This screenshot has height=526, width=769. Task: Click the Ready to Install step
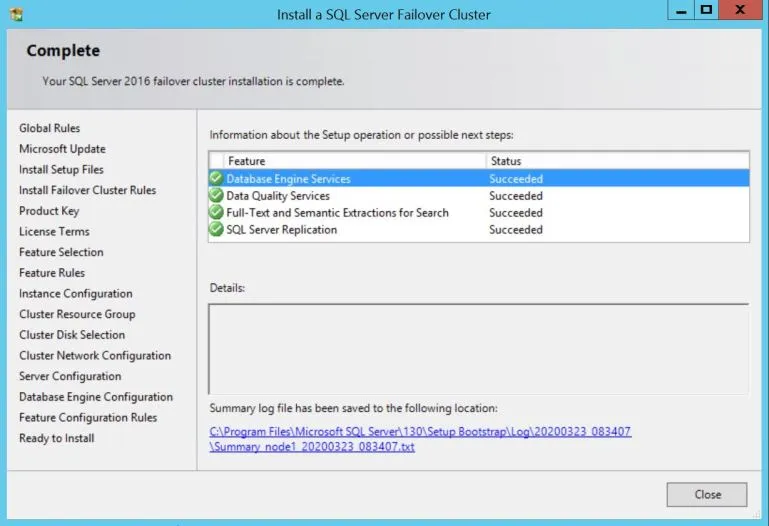(x=57, y=438)
